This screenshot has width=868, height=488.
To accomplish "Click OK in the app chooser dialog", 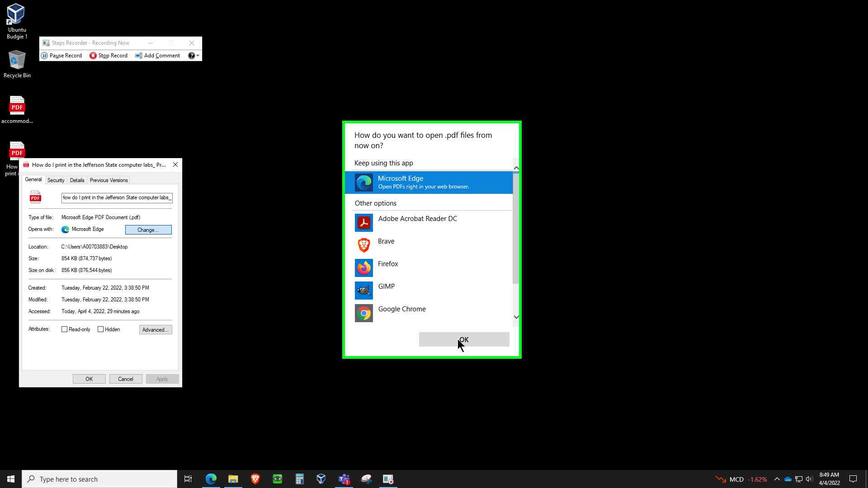I will coord(464,340).
